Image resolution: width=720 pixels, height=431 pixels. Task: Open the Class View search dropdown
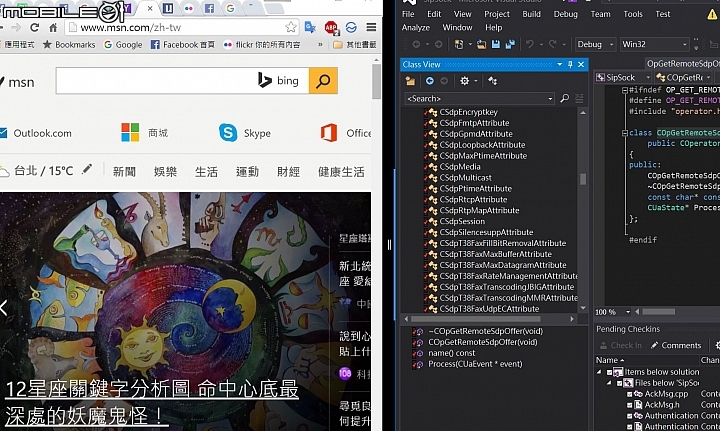(x=550, y=99)
